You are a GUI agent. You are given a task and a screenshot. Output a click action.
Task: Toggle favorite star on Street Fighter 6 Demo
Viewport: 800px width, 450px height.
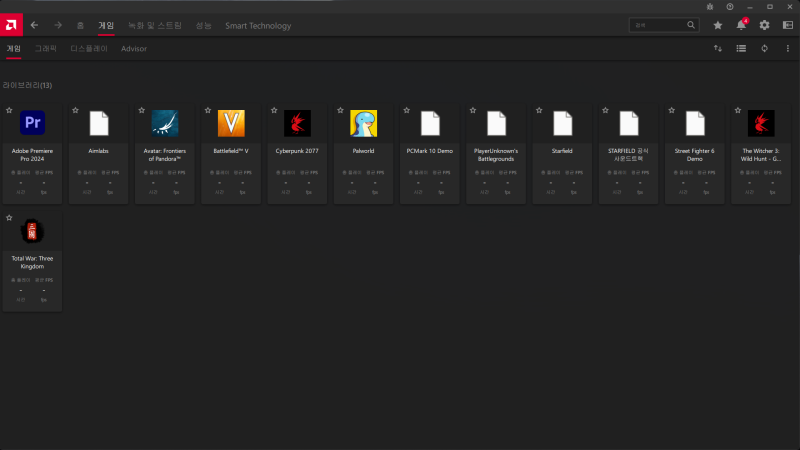[x=671, y=110]
